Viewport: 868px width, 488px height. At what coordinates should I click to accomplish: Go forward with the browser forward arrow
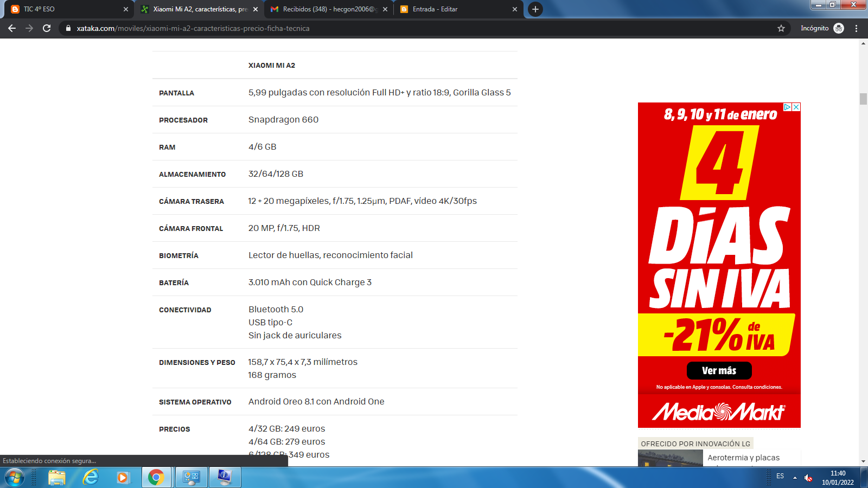[29, 28]
